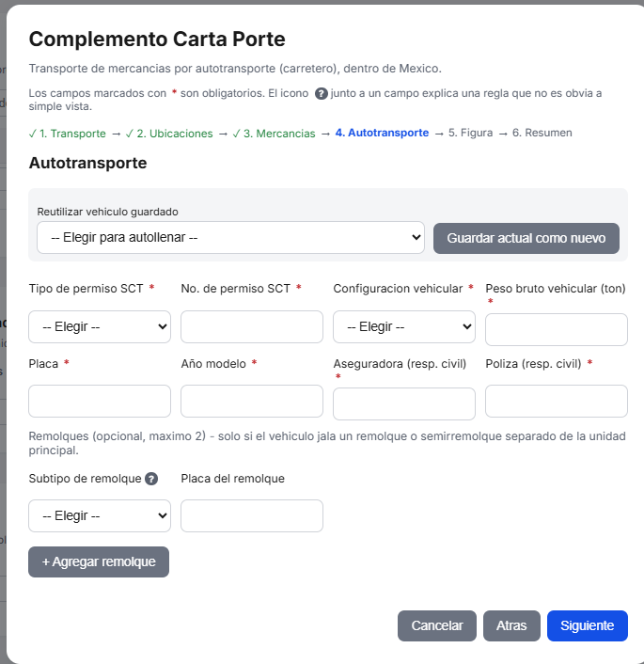Go to step 3. Mercancias
Image resolution: width=644 pixels, height=664 pixels.
tap(274, 134)
